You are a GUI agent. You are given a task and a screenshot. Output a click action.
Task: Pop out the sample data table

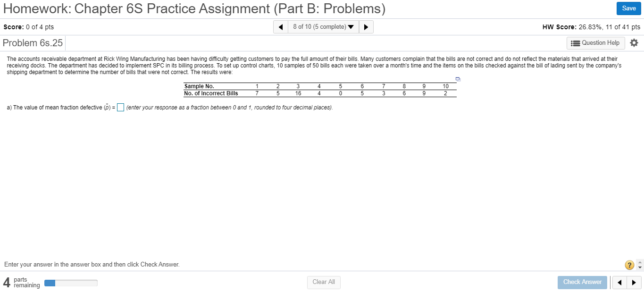(457, 79)
